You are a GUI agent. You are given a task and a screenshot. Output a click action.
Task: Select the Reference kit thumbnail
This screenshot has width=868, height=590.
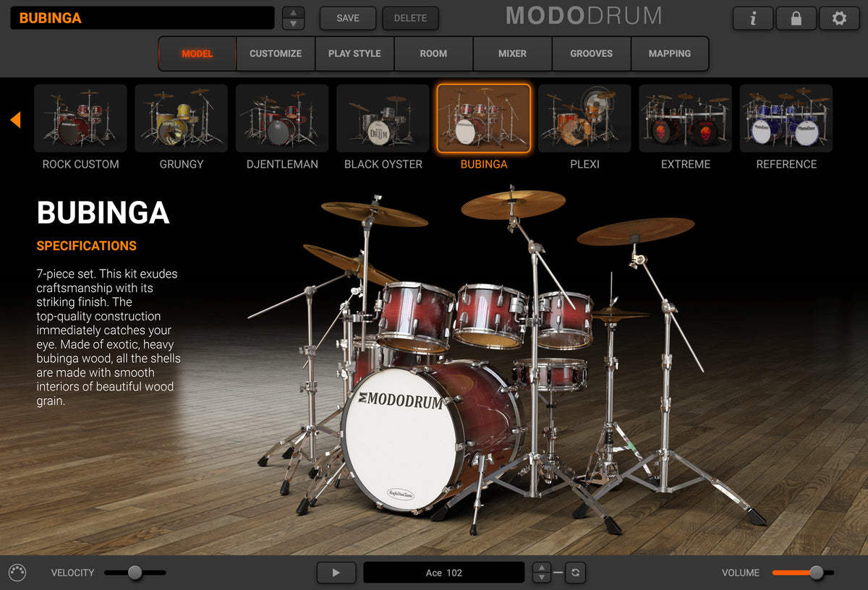click(x=786, y=119)
